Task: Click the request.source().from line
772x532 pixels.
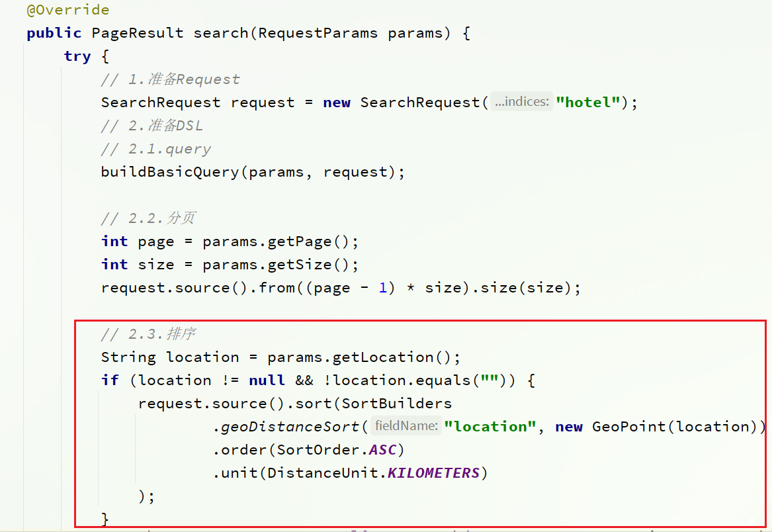Action: [341, 288]
